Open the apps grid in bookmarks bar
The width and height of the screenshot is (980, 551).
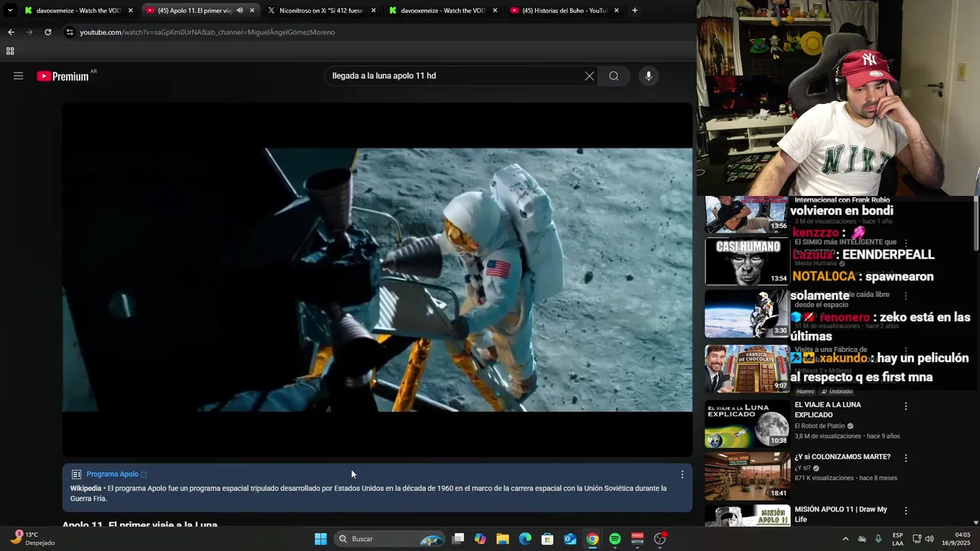pos(10,51)
